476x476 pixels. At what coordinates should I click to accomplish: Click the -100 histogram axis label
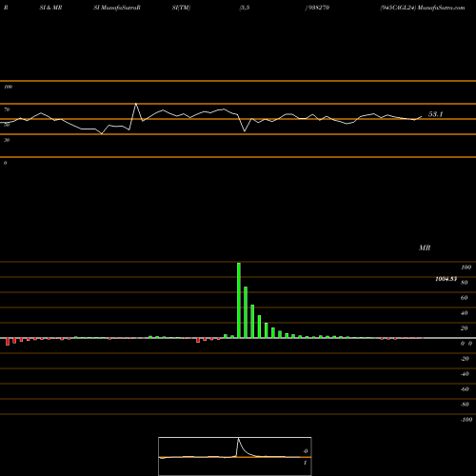pyautogui.click(x=466, y=420)
